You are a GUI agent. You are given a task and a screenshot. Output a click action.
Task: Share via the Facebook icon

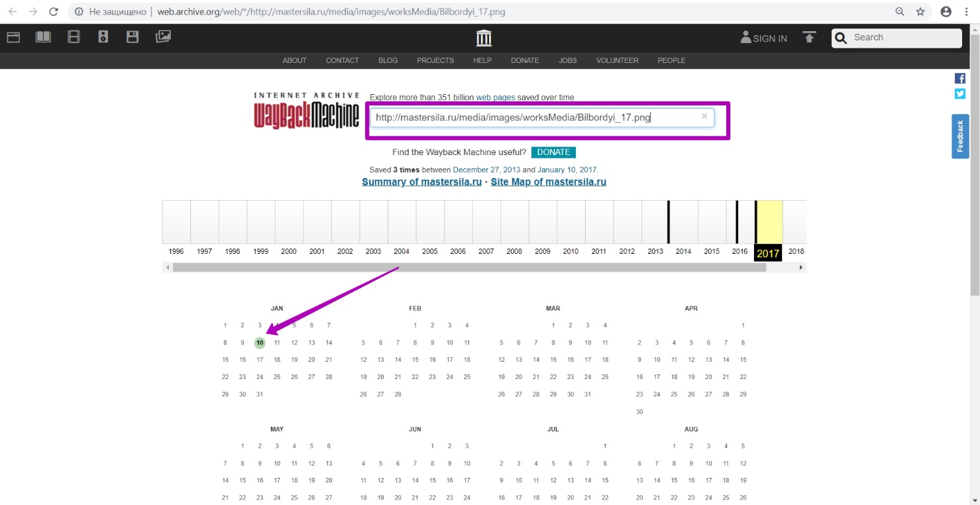coord(959,78)
